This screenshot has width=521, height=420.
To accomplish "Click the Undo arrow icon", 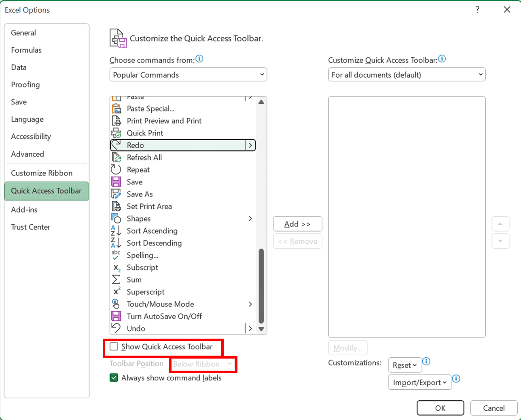I will click(116, 328).
